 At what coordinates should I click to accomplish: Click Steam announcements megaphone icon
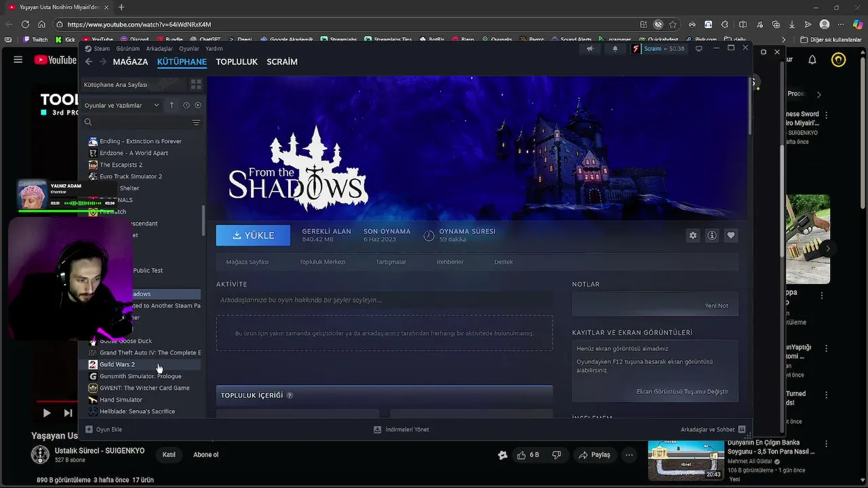tap(590, 49)
